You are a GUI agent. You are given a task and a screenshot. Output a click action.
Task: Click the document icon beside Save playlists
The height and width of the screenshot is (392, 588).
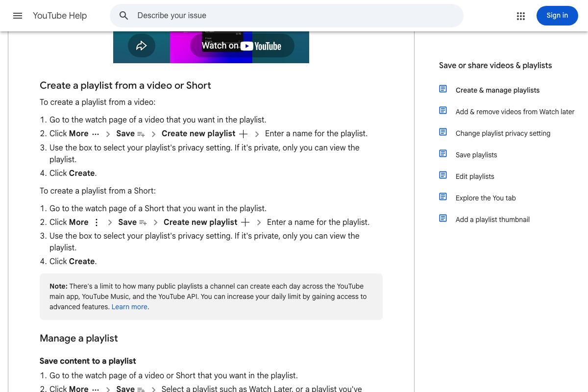[x=443, y=153]
